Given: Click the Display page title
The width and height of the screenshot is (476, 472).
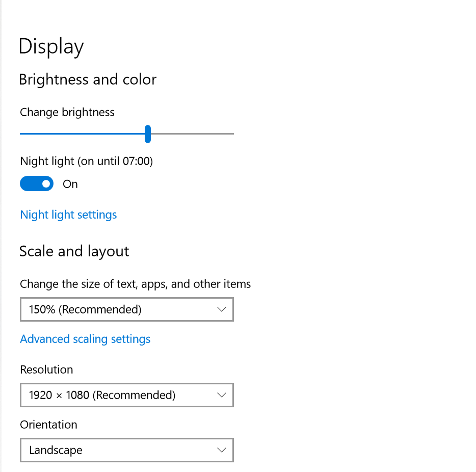Looking at the screenshot, I should coord(51,46).
